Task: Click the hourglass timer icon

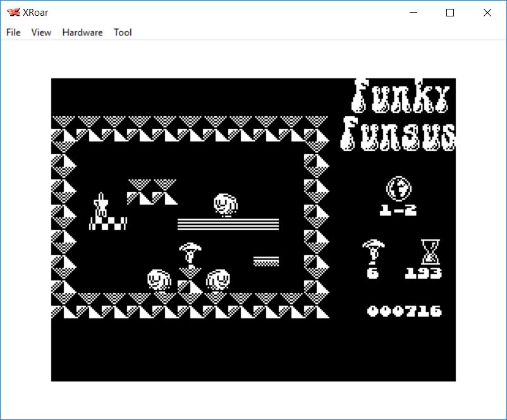Action: coord(430,252)
